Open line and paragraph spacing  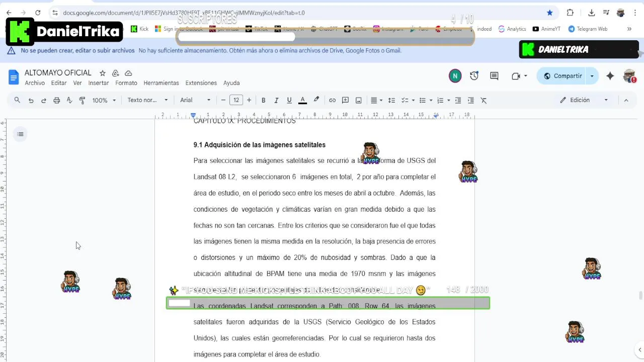coord(391,100)
